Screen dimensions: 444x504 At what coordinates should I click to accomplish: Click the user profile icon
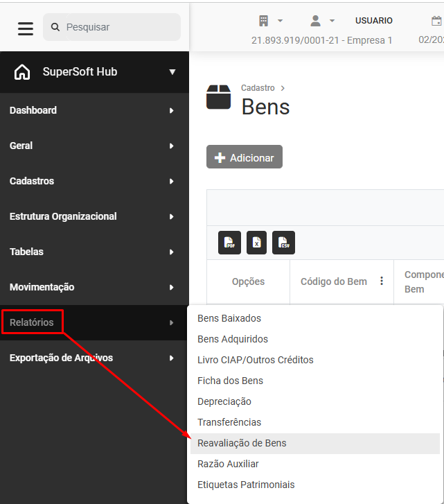tap(316, 21)
